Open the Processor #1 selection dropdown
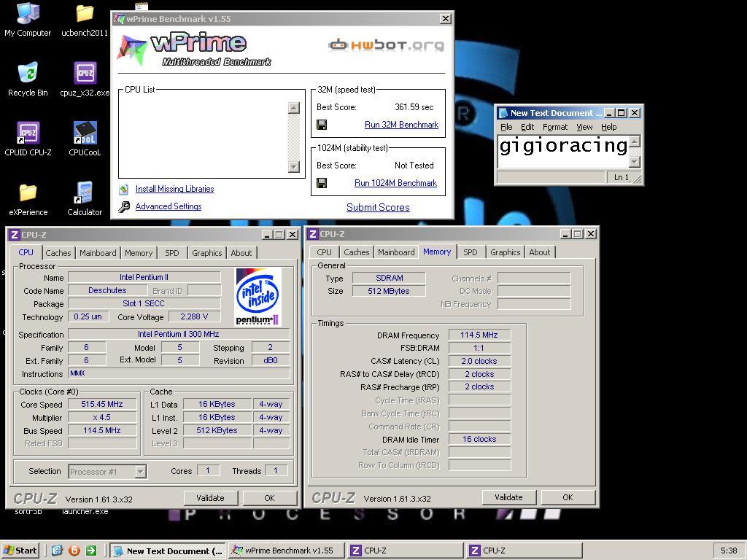The height and width of the screenshot is (560, 747). (140, 472)
